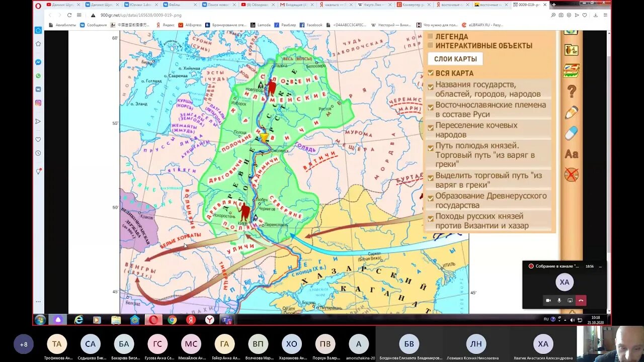644x362 pixels.
Task: Open the Авиабилеты bookmark
Action: (62, 25)
